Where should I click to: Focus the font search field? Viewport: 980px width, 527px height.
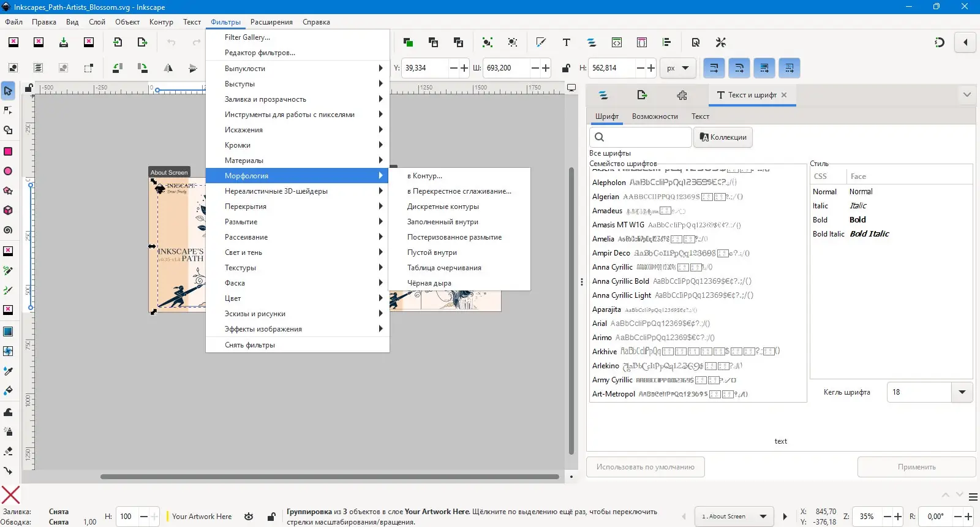[x=641, y=137]
